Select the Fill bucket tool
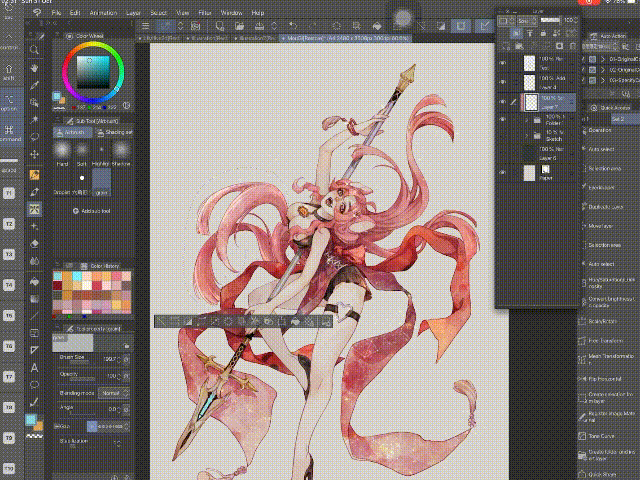Viewport: 640px width, 480px height. pos(34,282)
